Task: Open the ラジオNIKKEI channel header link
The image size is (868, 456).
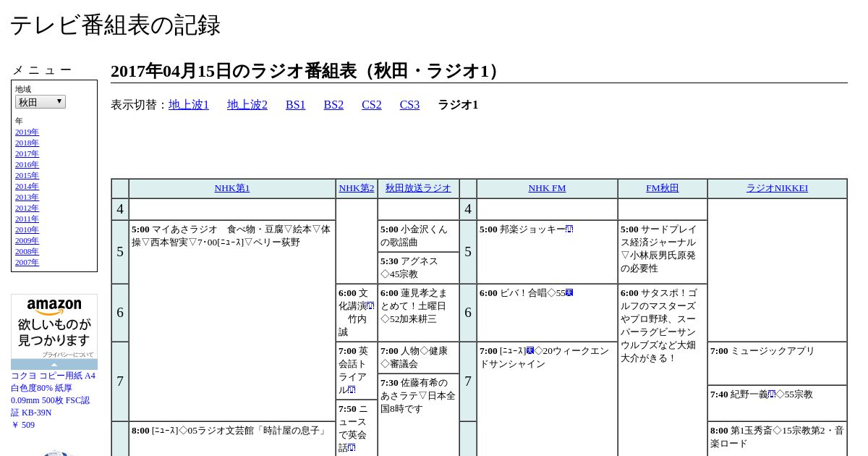Action: pos(777,188)
